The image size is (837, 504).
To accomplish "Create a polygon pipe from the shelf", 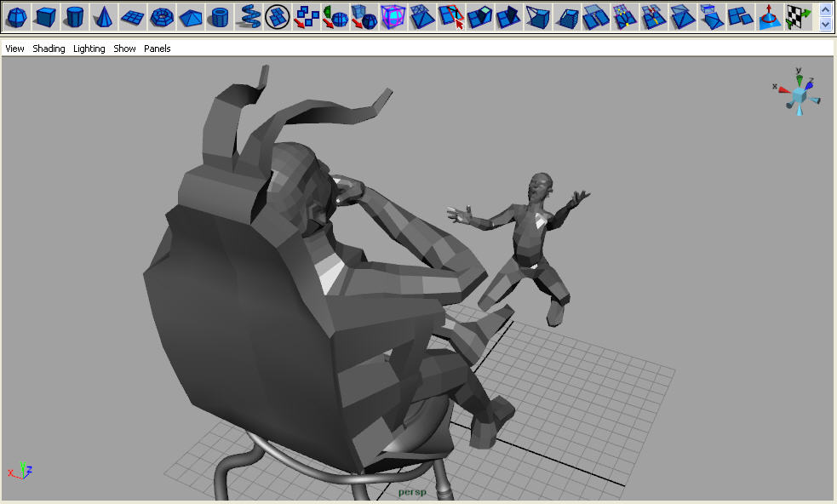I will coord(219,17).
